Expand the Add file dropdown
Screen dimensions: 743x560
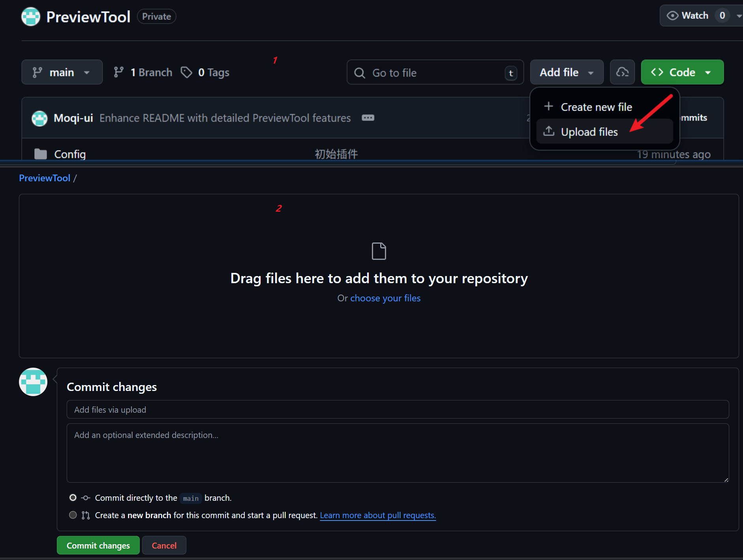tap(567, 72)
